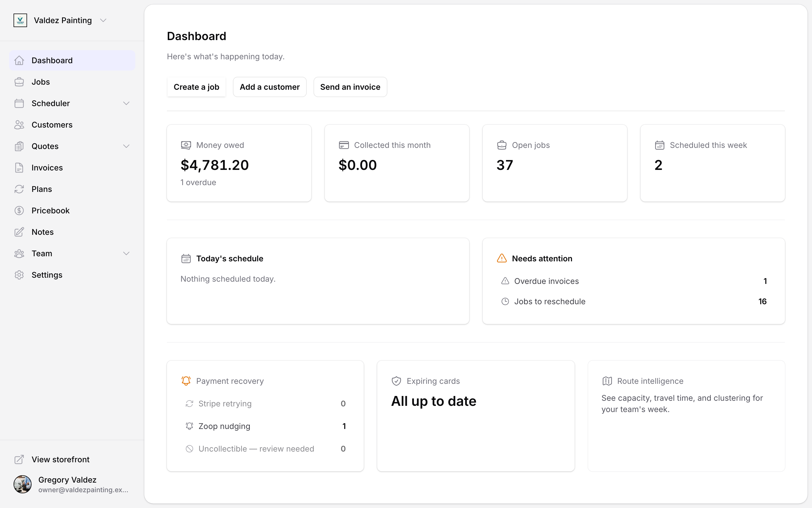This screenshot has width=812, height=508.
Task: Click the Stripe retrying label
Action: [x=225, y=404]
